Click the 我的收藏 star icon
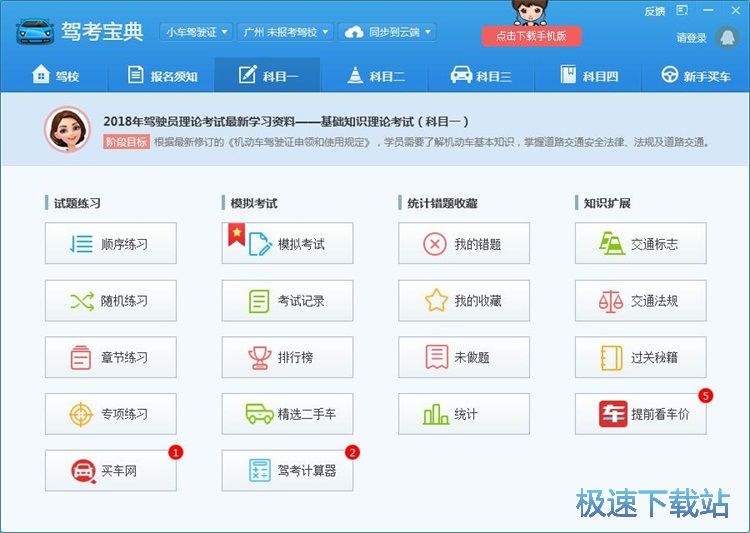Screen dimensions: 750x533 pyautogui.click(x=436, y=300)
